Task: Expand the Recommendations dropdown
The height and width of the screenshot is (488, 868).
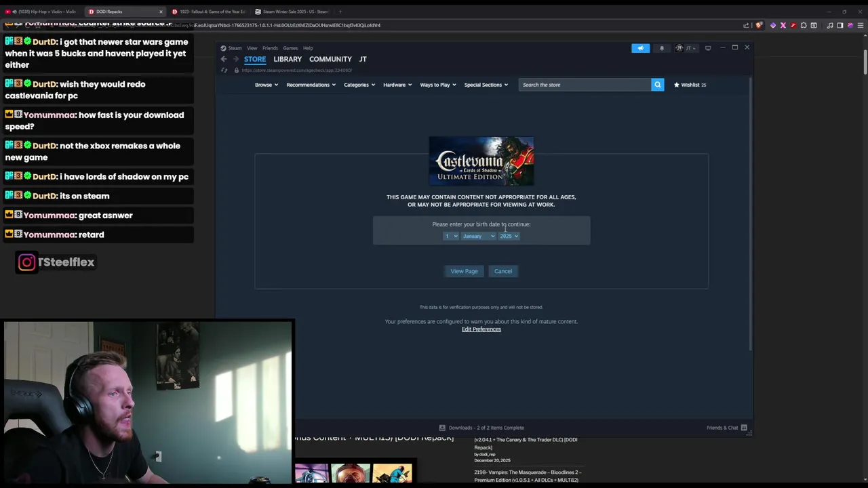Action: coord(311,85)
